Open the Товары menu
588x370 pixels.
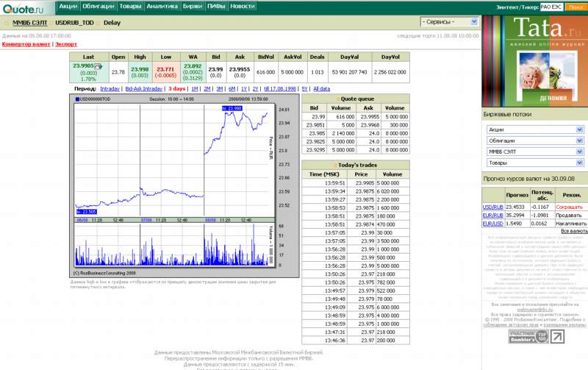click(x=130, y=6)
